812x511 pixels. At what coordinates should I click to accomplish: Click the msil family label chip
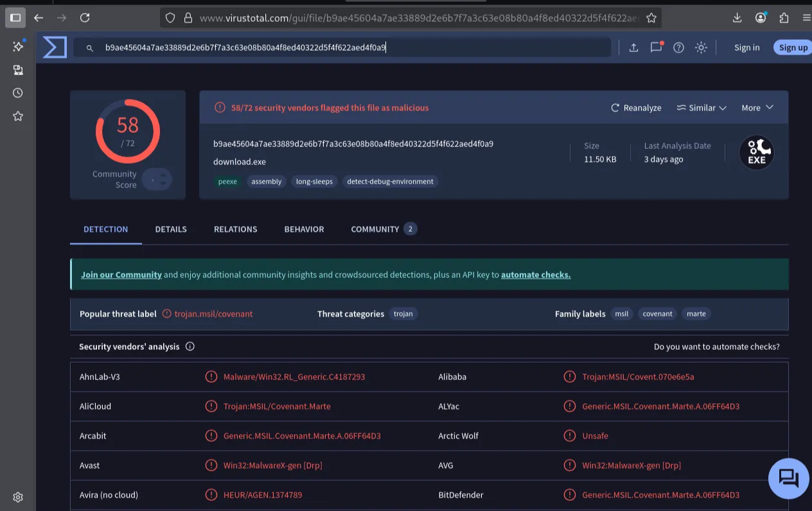pos(622,314)
